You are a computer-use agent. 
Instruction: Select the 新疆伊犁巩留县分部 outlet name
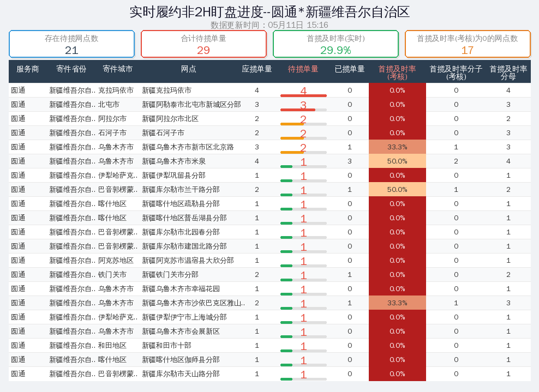coord(174,176)
